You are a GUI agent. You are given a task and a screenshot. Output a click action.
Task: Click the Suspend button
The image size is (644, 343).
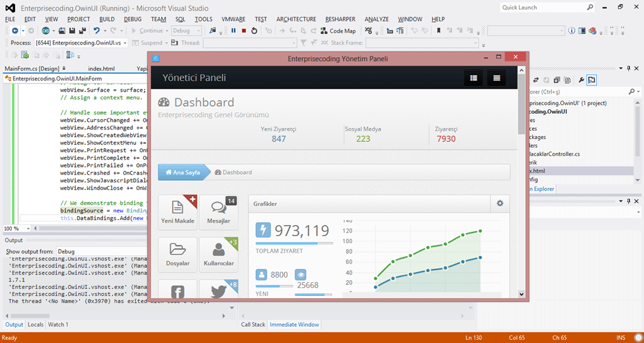pyautogui.click(x=148, y=43)
